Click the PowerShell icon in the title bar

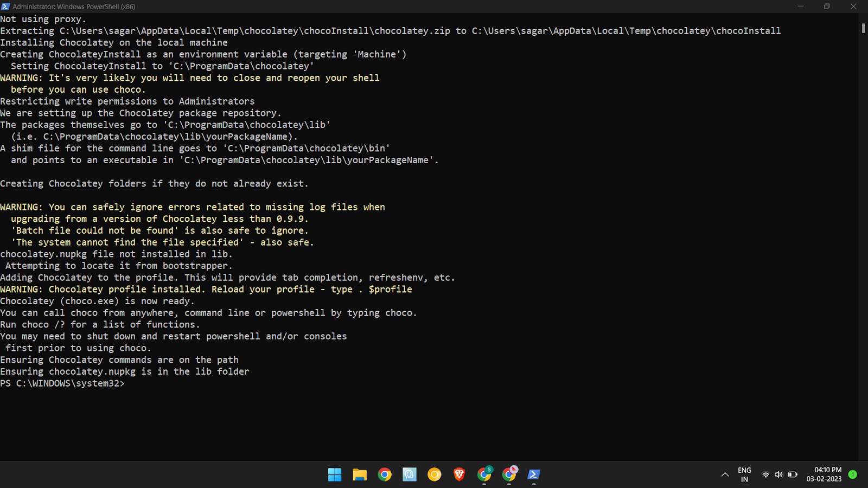5,7
